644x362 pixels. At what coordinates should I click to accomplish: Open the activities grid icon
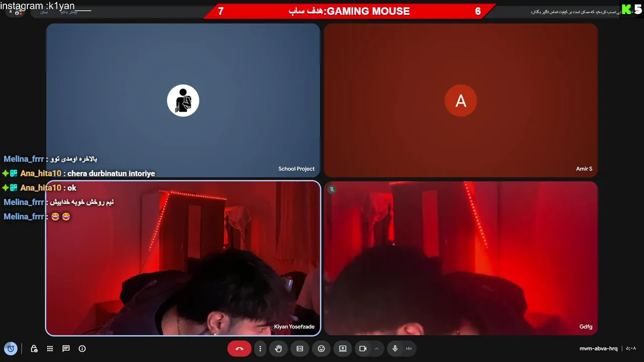point(50,348)
